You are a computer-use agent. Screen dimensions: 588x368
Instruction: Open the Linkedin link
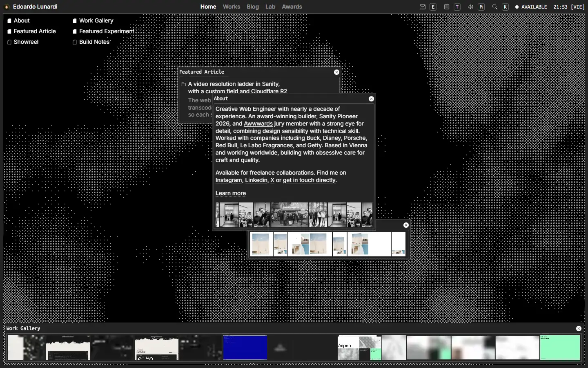(x=256, y=180)
